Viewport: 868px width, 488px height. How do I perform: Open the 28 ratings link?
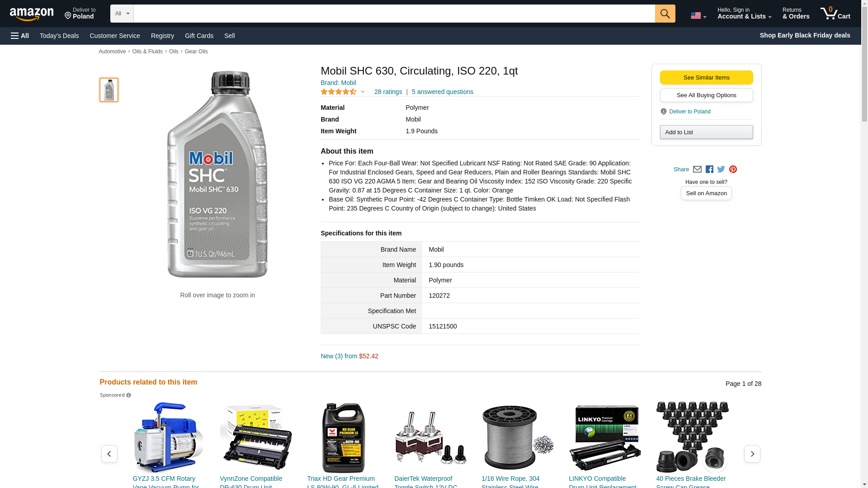(388, 92)
